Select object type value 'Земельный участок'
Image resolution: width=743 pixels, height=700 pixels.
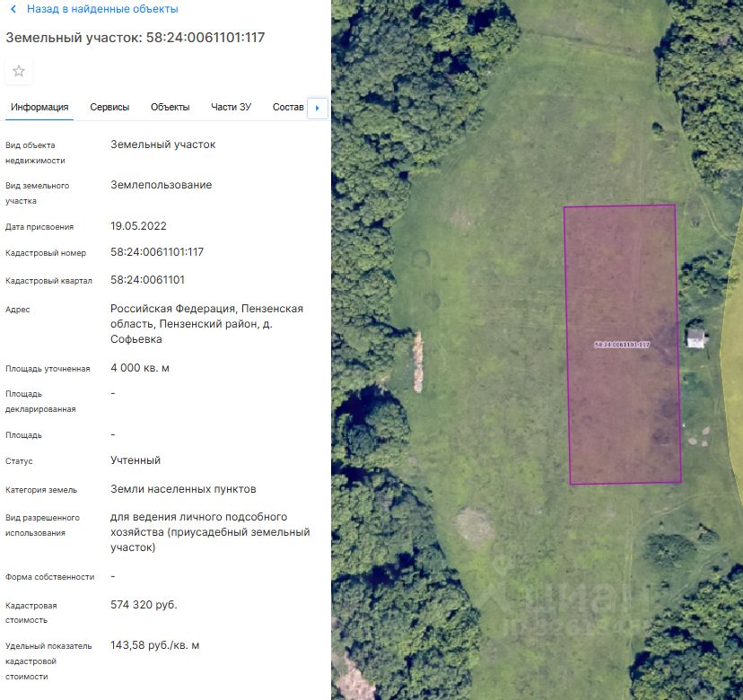point(163,144)
